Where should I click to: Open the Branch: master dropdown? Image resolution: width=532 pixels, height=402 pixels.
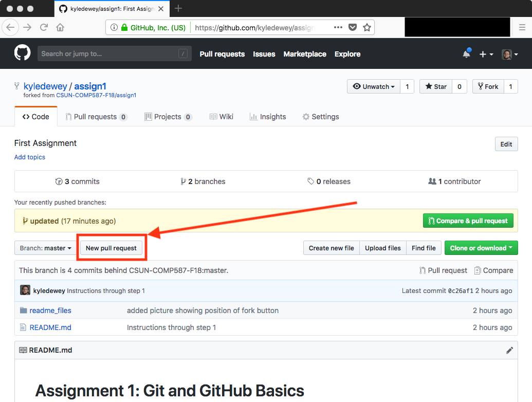pos(45,248)
